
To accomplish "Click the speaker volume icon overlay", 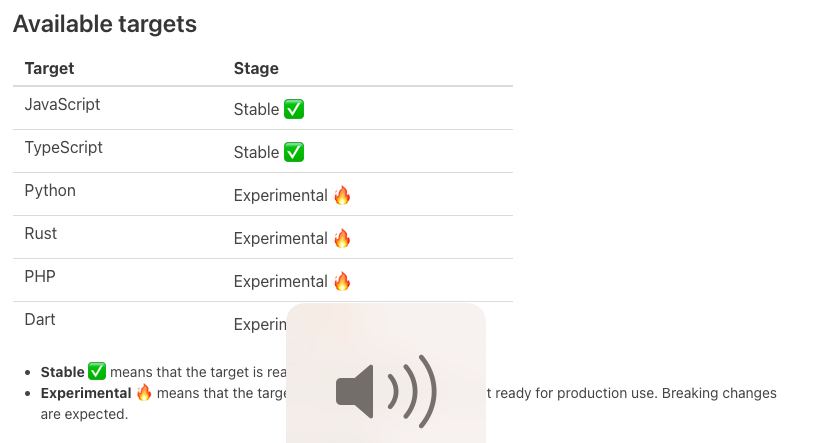I will click(386, 391).
